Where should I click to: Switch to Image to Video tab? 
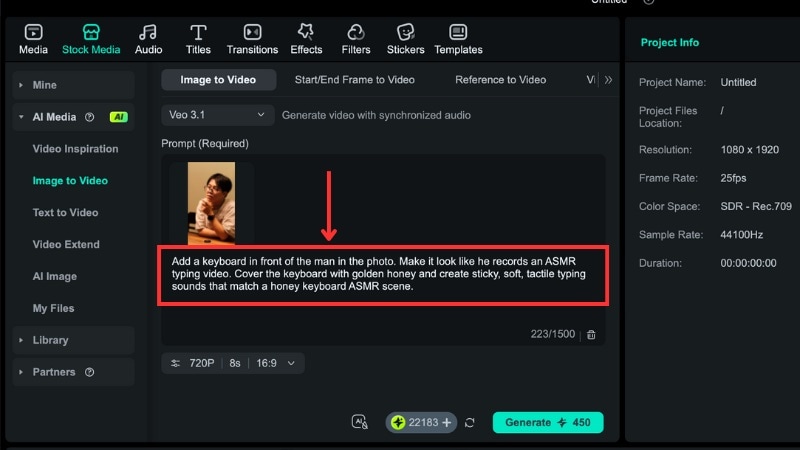[218, 80]
